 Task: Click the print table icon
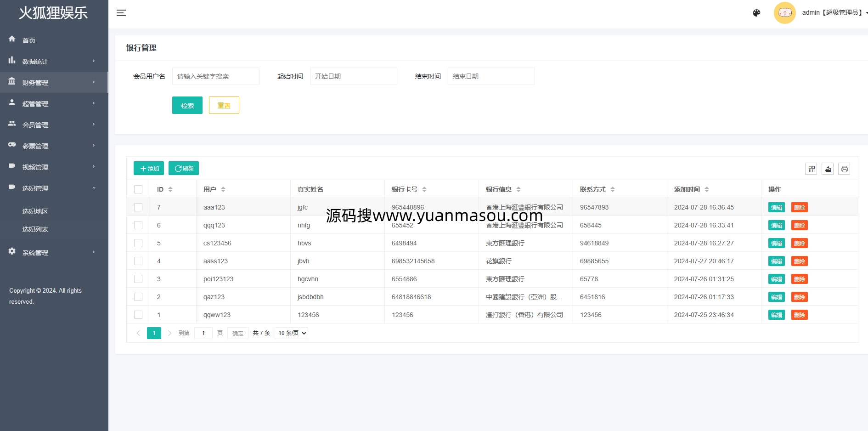coord(844,169)
